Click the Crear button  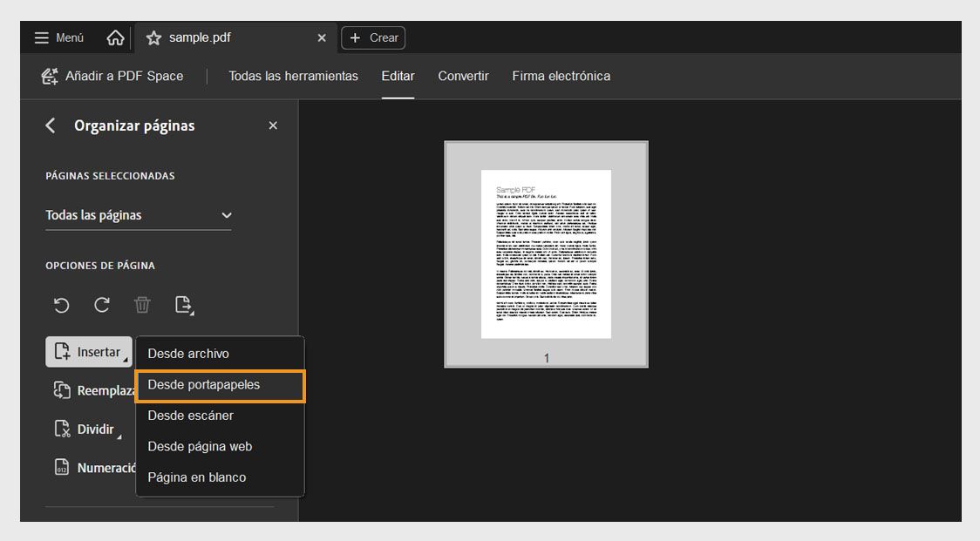click(x=373, y=37)
